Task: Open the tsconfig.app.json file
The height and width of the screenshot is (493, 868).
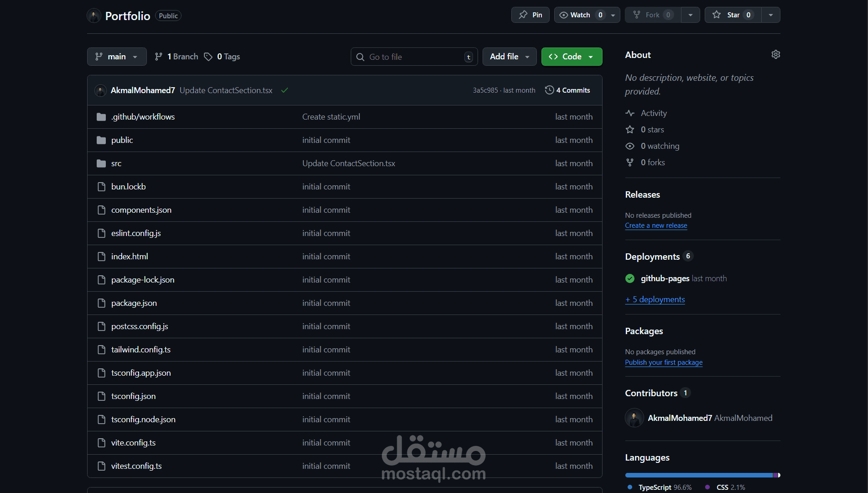Action: click(x=141, y=373)
